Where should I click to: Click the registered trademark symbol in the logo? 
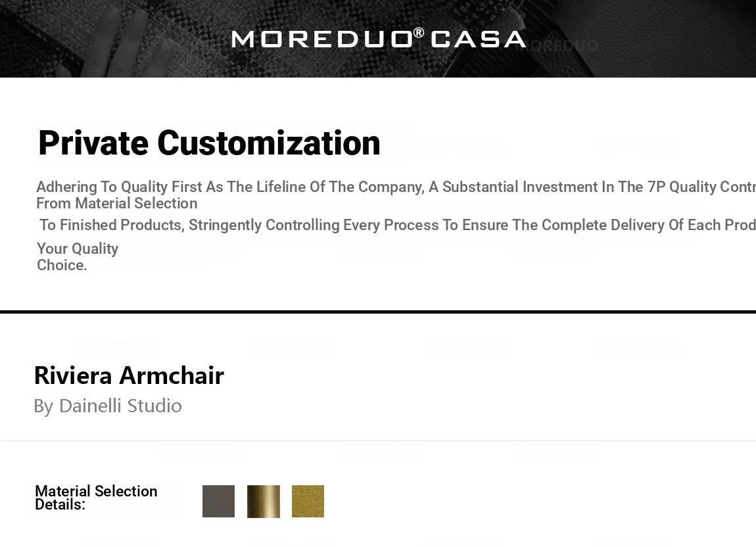click(x=419, y=33)
